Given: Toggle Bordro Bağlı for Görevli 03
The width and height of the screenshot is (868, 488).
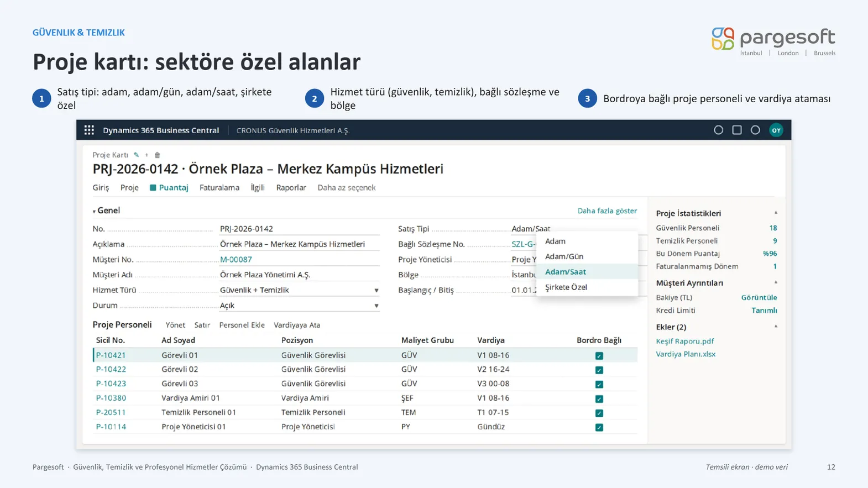Looking at the screenshot, I should (599, 384).
